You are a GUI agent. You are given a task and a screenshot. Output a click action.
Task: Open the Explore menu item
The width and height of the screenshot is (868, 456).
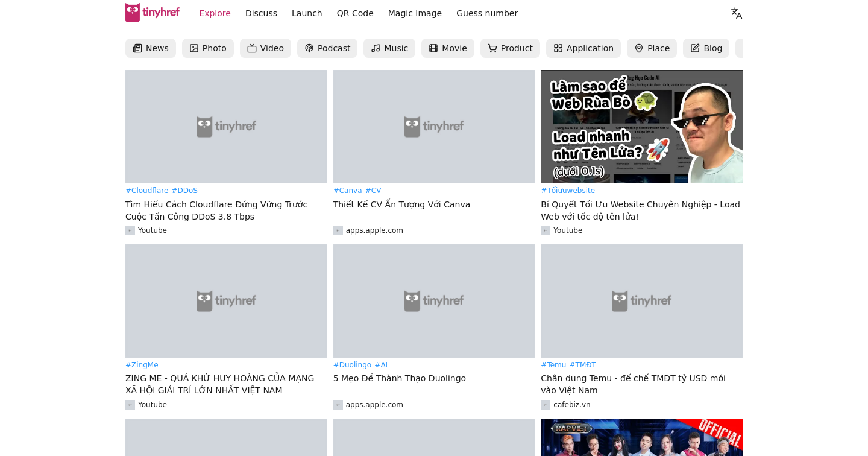(215, 13)
